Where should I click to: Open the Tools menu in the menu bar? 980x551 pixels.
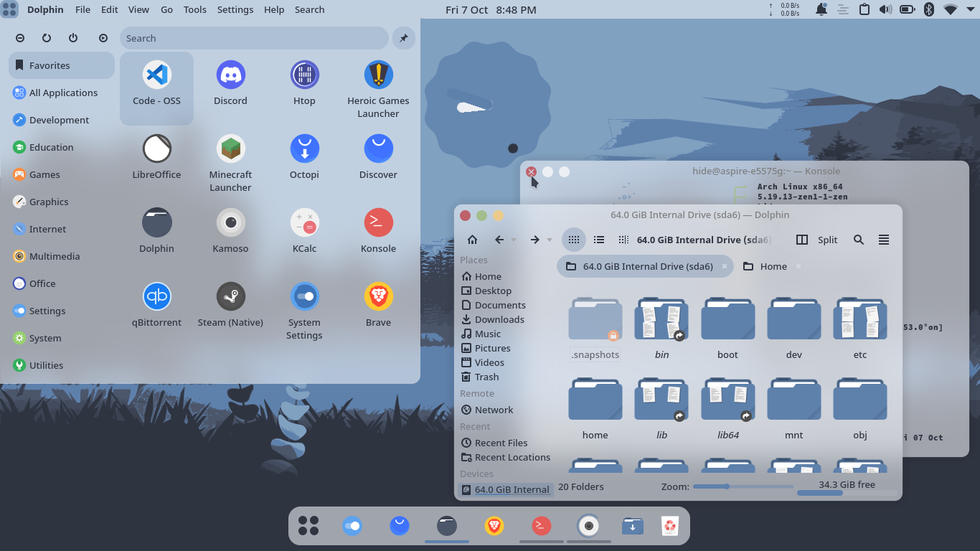click(194, 9)
